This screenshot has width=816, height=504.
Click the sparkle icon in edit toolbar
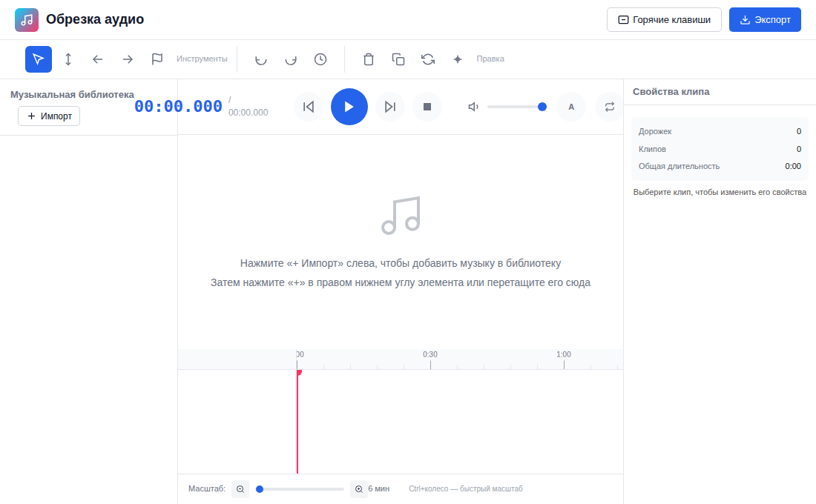click(458, 59)
